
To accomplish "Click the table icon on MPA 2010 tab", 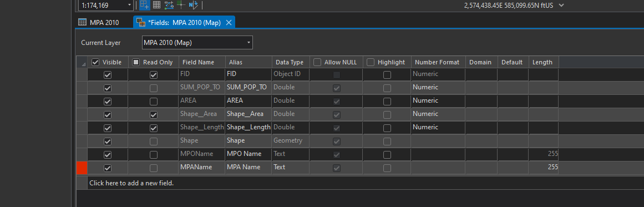I will point(82,22).
